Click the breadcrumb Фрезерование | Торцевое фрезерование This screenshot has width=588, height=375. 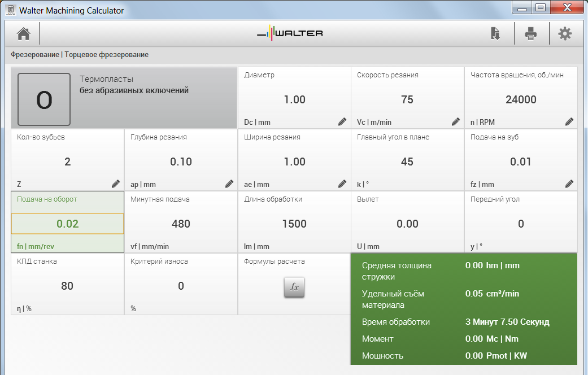click(x=80, y=55)
